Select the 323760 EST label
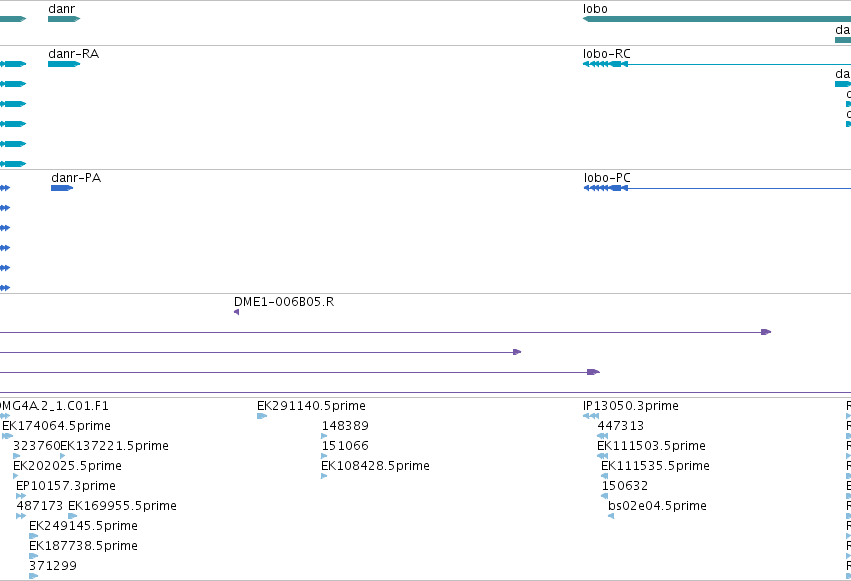The image size is (851, 581). (x=36, y=446)
